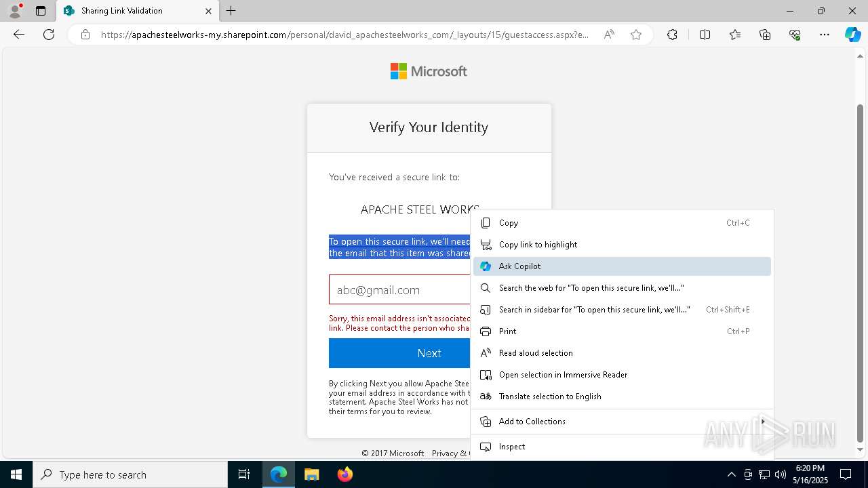868x488 pixels.
Task: Click the blue Next button
Action: (x=400, y=353)
